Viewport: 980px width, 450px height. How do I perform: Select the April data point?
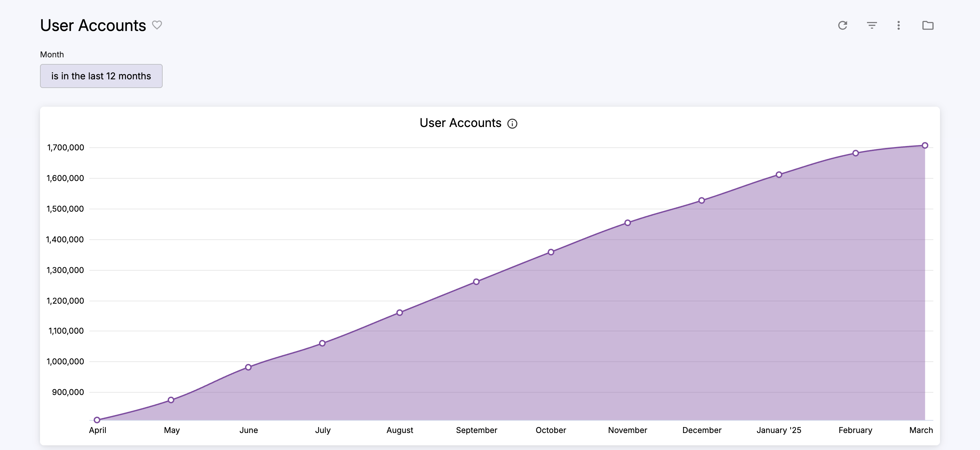point(97,420)
